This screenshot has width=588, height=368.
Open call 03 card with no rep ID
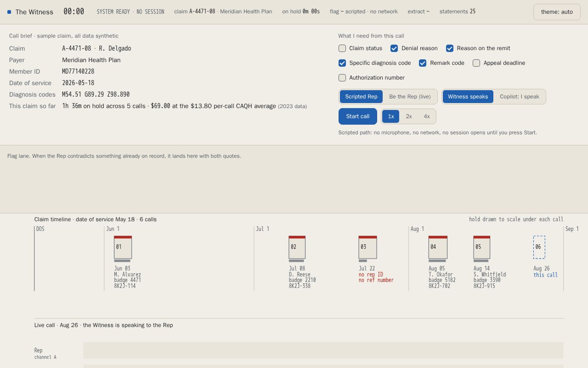(x=367, y=247)
